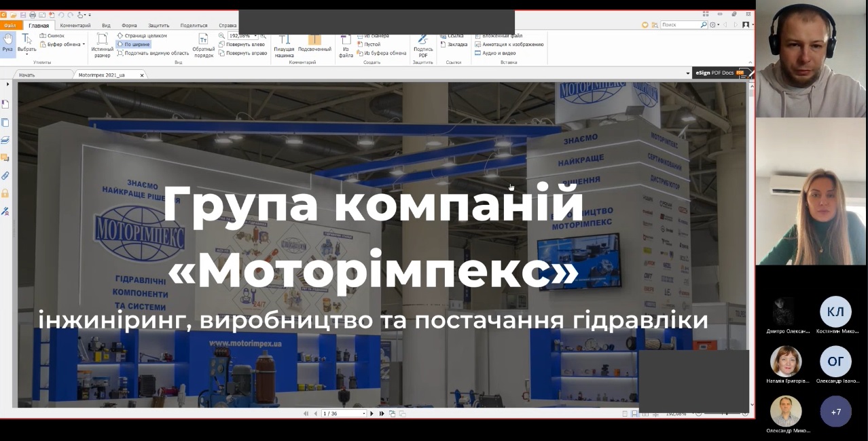
Task: Open the Comments side panel icon
Action: click(5, 158)
